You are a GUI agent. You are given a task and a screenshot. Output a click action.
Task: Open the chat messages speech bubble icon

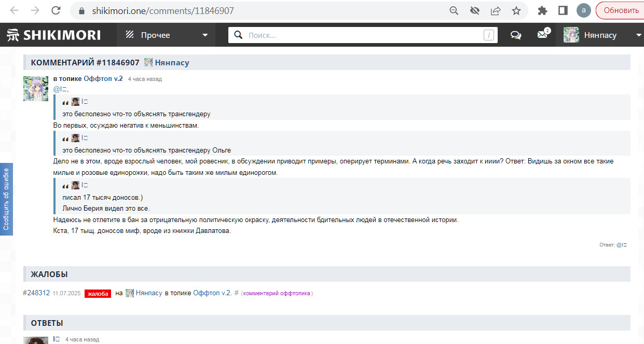[x=516, y=35]
